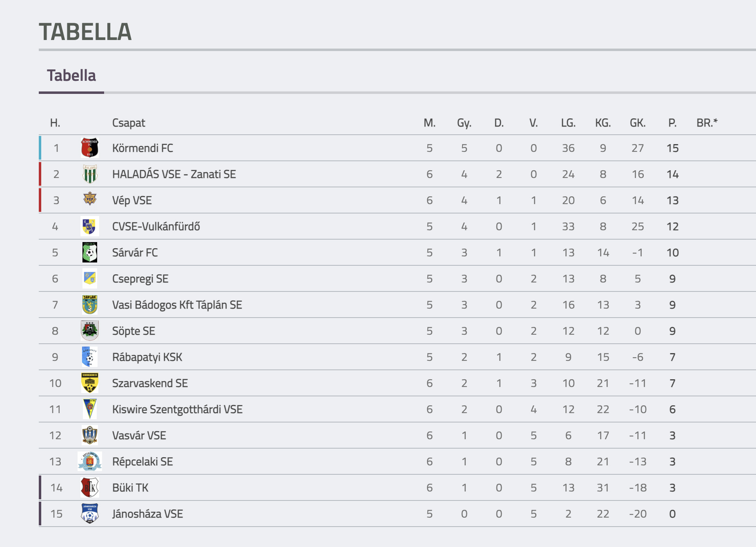Click the CVSE-Vulkánfürdő team badge

point(90,226)
